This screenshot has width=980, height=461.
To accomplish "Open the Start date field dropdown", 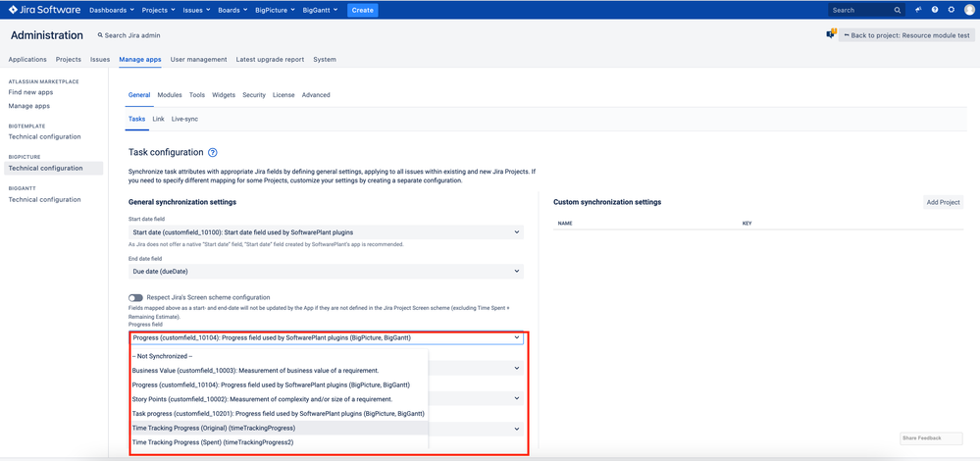I will pyautogui.click(x=326, y=232).
